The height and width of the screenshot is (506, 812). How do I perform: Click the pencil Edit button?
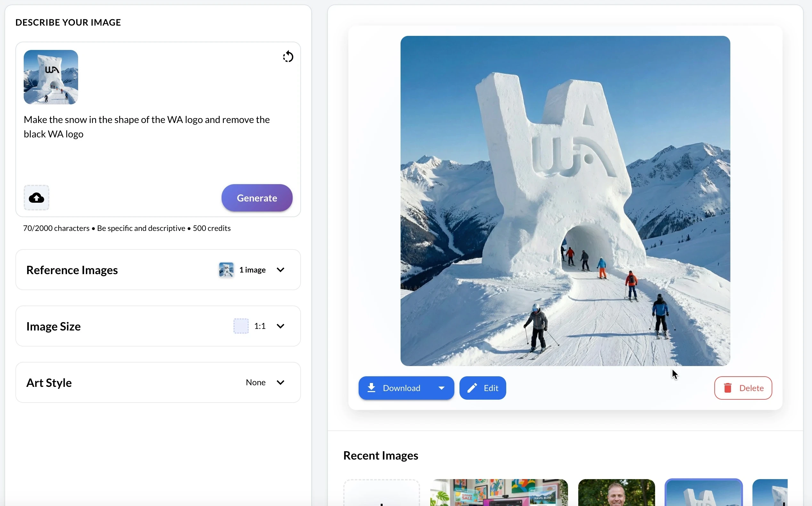click(x=483, y=388)
